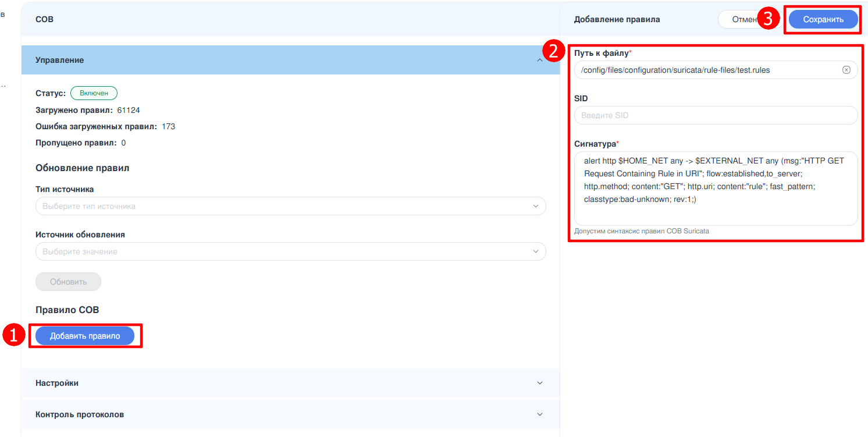Click the red step 2 marker

pyautogui.click(x=553, y=51)
